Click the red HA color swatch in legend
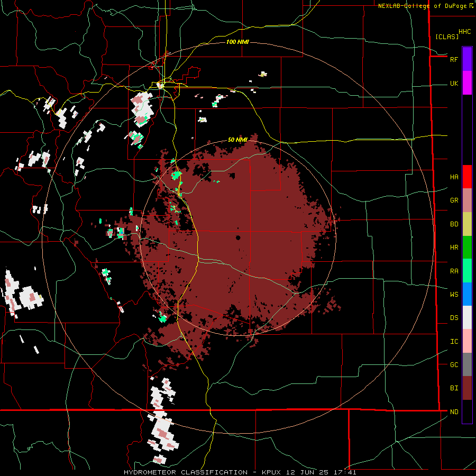The width and height of the screenshot is (476, 476). [x=467, y=177]
